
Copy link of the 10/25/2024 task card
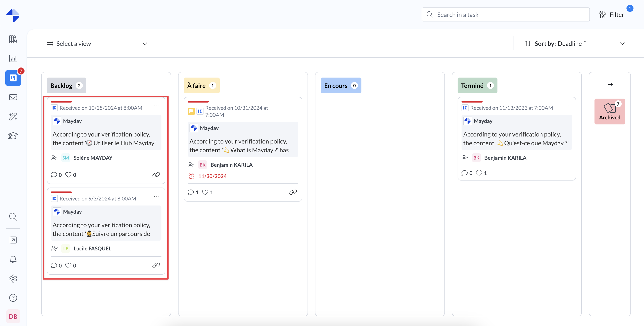[156, 175]
